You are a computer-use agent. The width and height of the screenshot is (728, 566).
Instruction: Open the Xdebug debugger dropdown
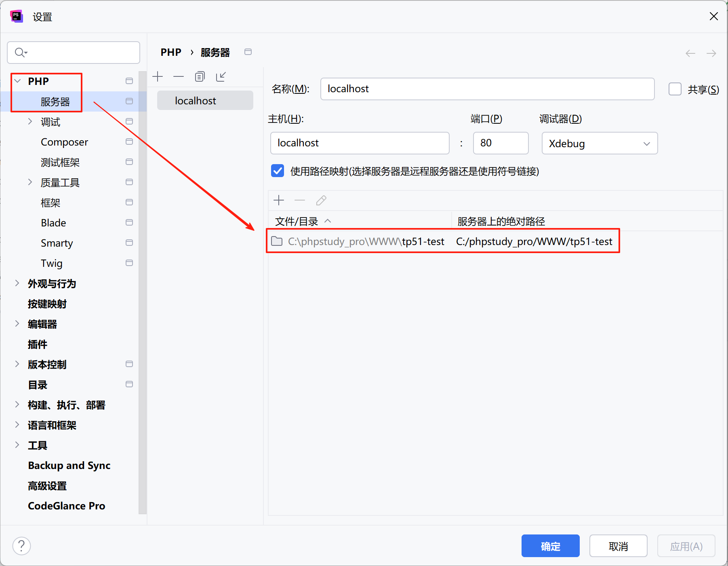pos(600,144)
